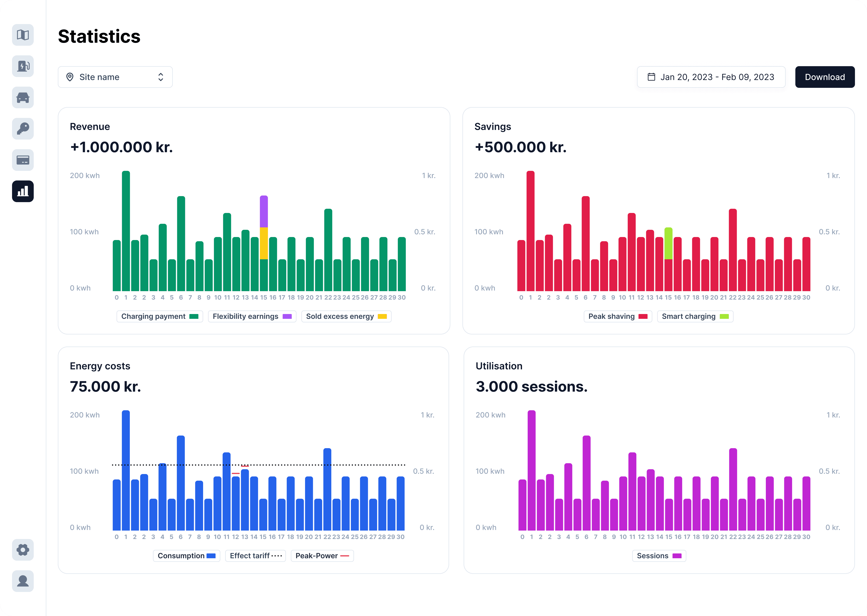Click the up-down chevron in Site name selector
The width and height of the screenshot is (867, 616).
[x=161, y=77]
